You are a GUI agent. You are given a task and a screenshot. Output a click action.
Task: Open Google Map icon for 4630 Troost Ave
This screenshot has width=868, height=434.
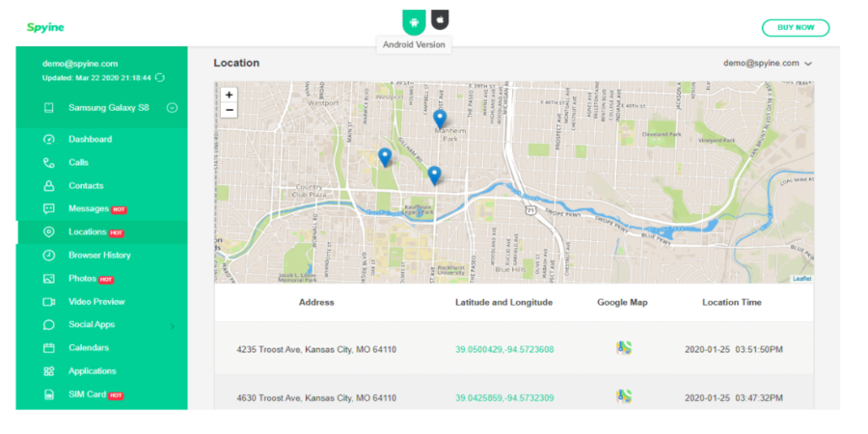click(624, 396)
